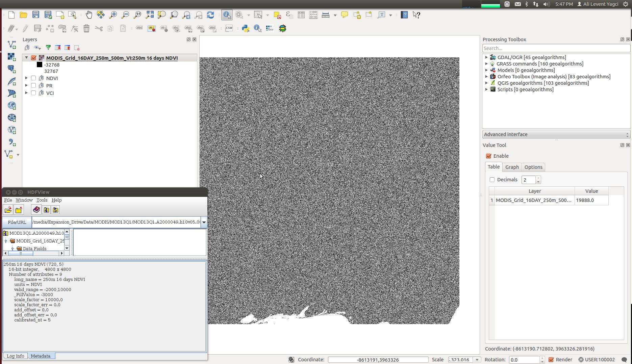632x364 pixels.
Task: Select the Pan Map hand tool
Action: [89, 15]
